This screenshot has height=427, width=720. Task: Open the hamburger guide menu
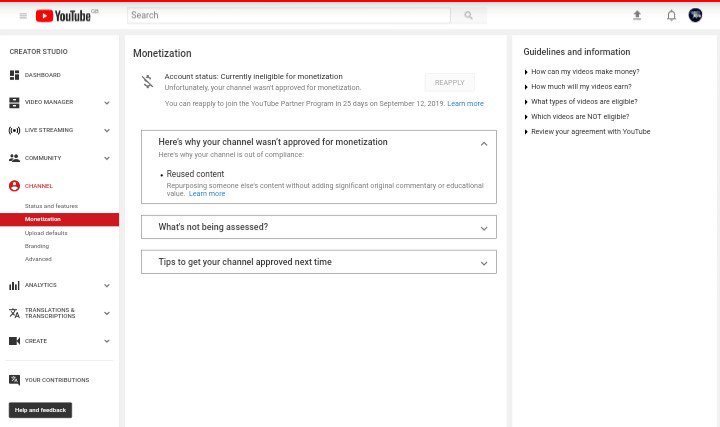coord(23,16)
